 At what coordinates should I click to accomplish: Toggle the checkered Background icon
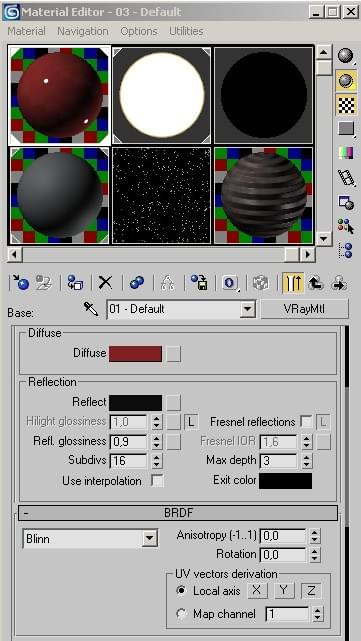pos(346,105)
